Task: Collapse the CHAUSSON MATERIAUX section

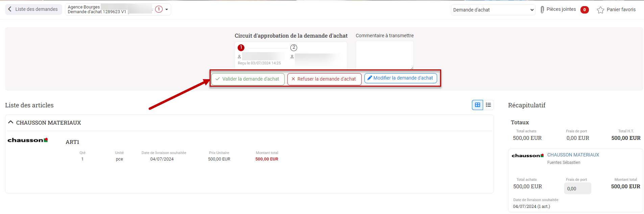Action: (x=11, y=122)
